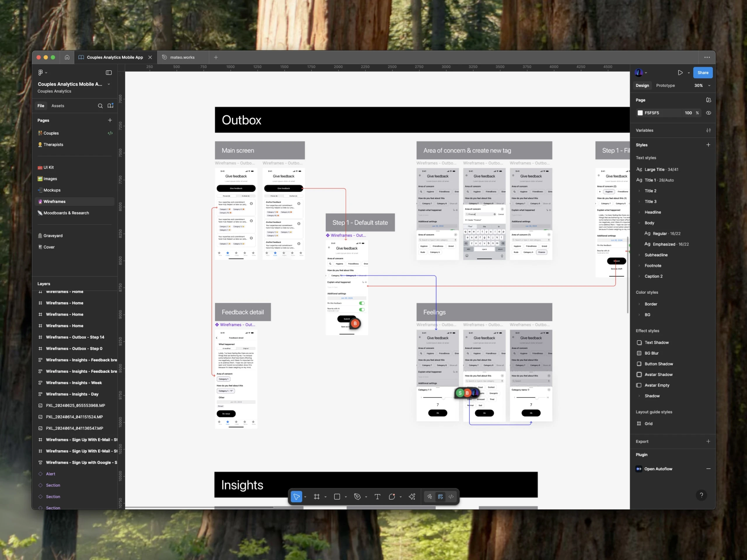Expand the Title 3 text style group

tap(639, 202)
